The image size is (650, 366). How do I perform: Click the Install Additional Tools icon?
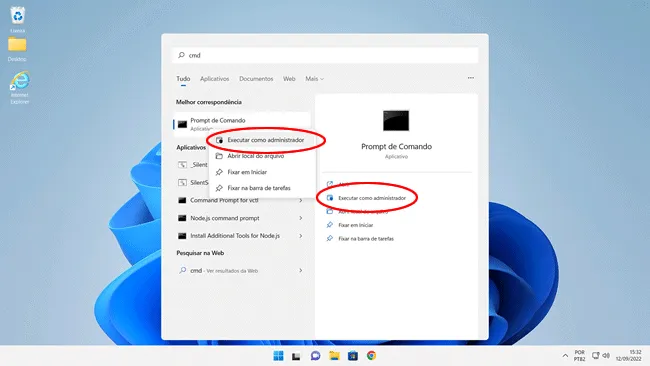[x=182, y=236]
